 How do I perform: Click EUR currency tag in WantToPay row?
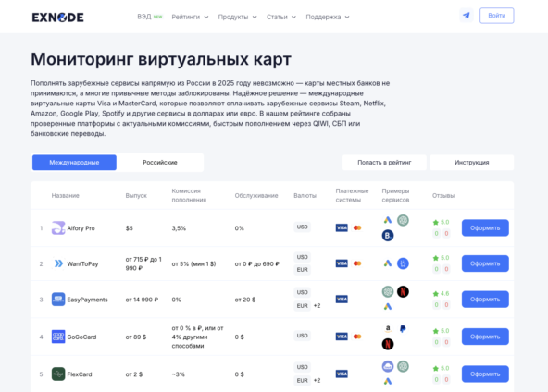303,270
